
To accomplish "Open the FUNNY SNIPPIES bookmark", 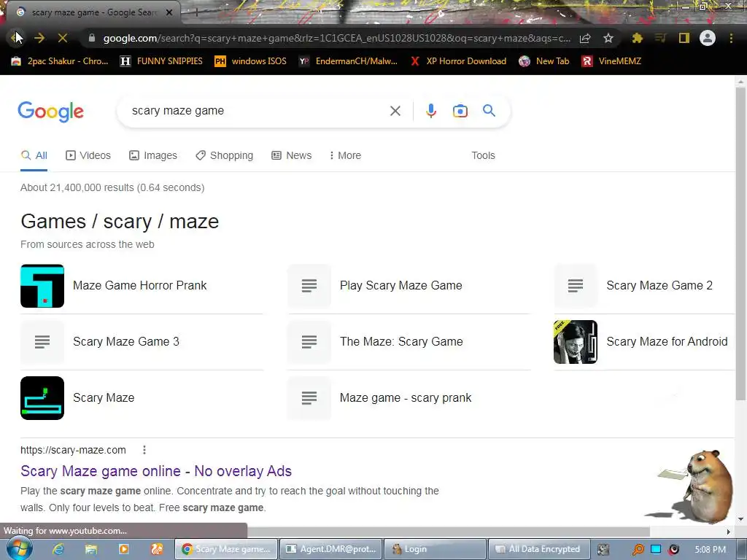I will pyautogui.click(x=161, y=61).
